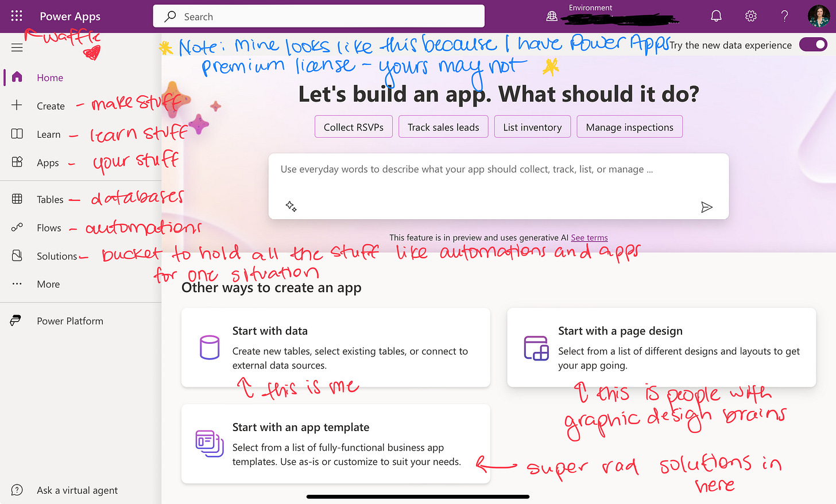
Task: Click the Tables grid icon
Action: tap(17, 199)
